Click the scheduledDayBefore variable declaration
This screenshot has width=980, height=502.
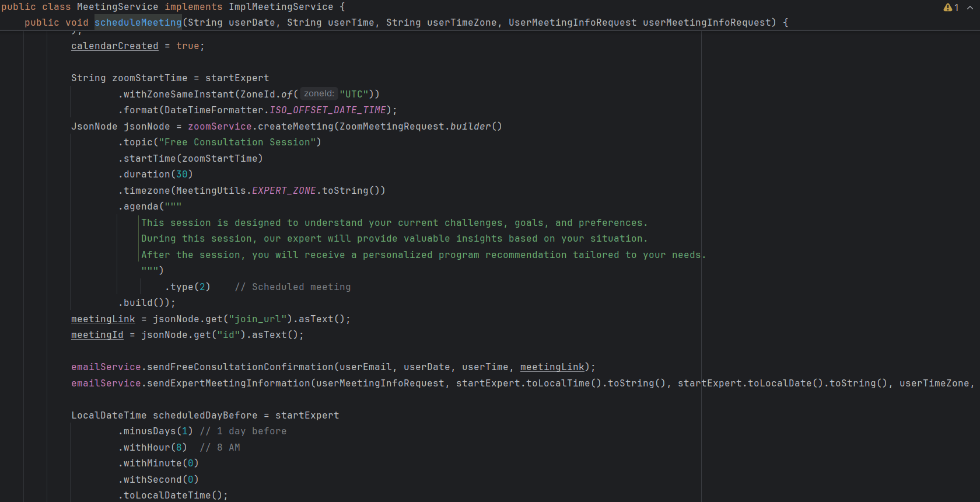pos(205,416)
